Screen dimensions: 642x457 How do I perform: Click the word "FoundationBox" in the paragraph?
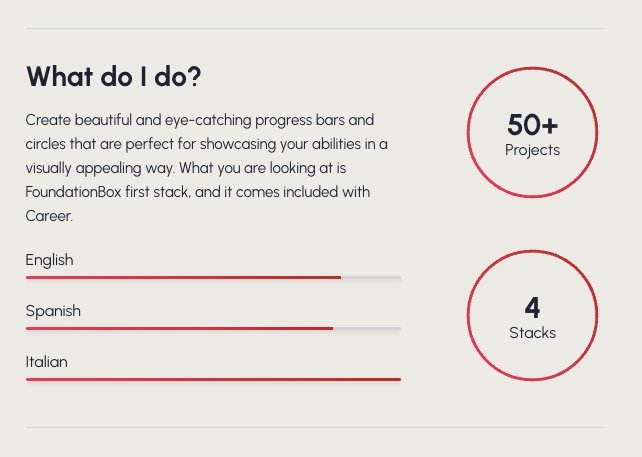[75, 191]
